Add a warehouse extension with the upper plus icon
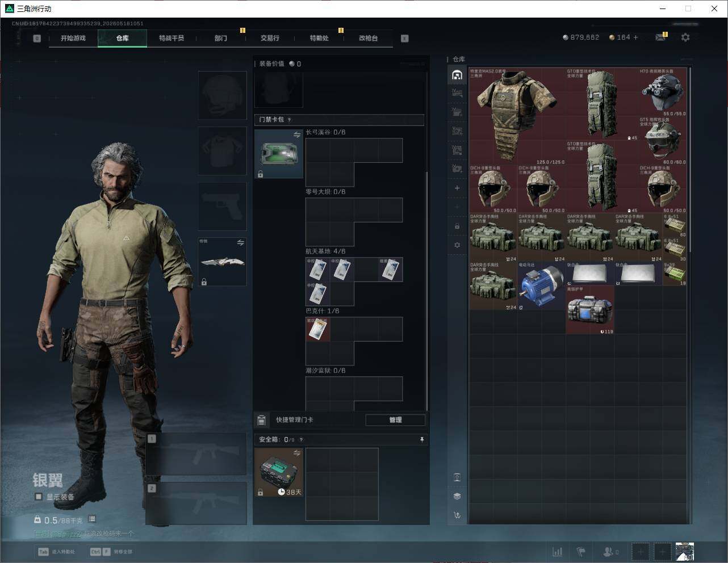This screenshot has width=728, height=563. pos(457,188)
